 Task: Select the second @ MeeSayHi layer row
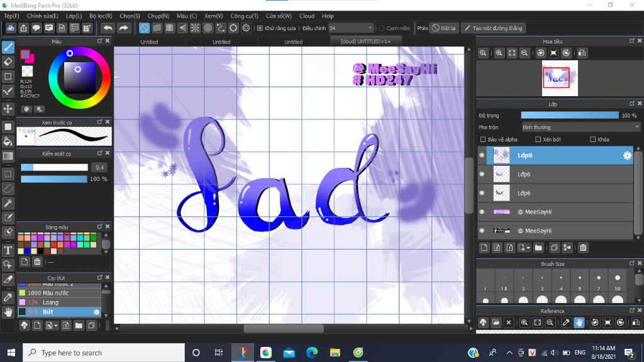point(555,231)
